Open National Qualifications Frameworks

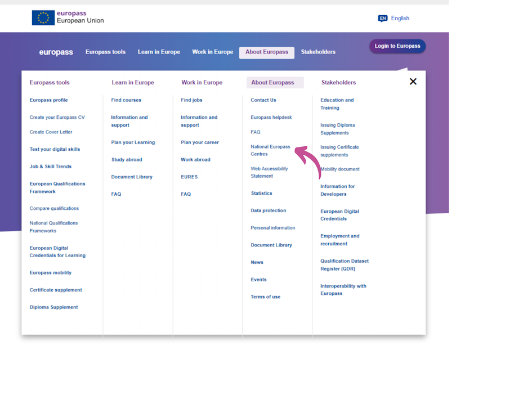coord(53,227)
